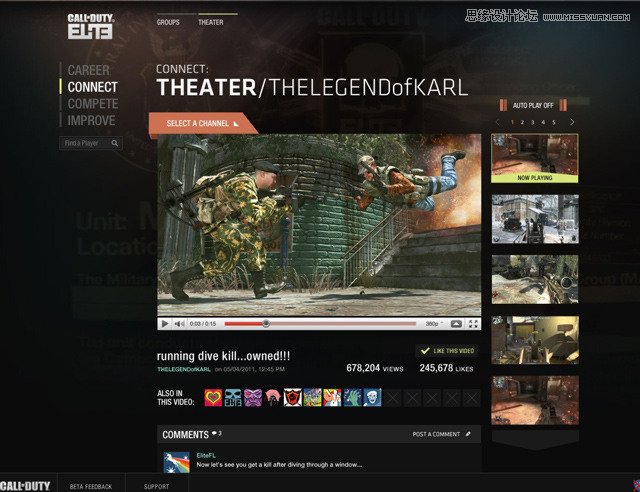Open Beta Feedback in footer
This screenshot has width=640, height=492.
click(x=91, y=487)
